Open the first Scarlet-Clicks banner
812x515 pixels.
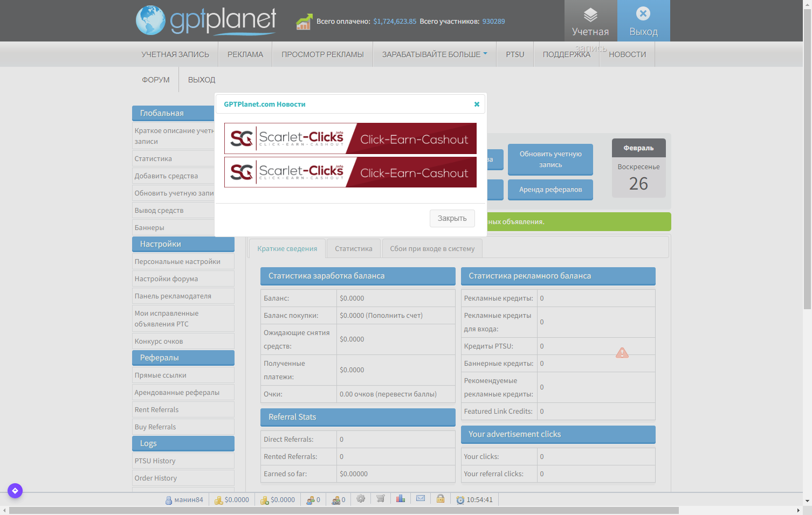pyautogui.click(x=350, y=138)
